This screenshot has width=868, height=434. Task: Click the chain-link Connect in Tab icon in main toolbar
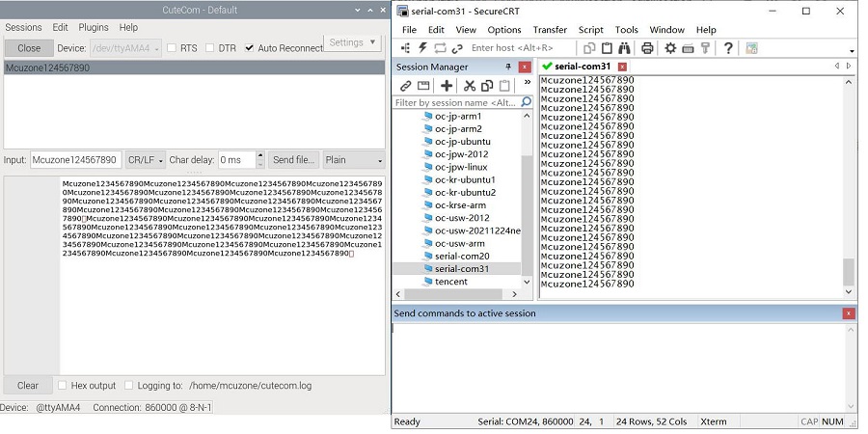457,49
